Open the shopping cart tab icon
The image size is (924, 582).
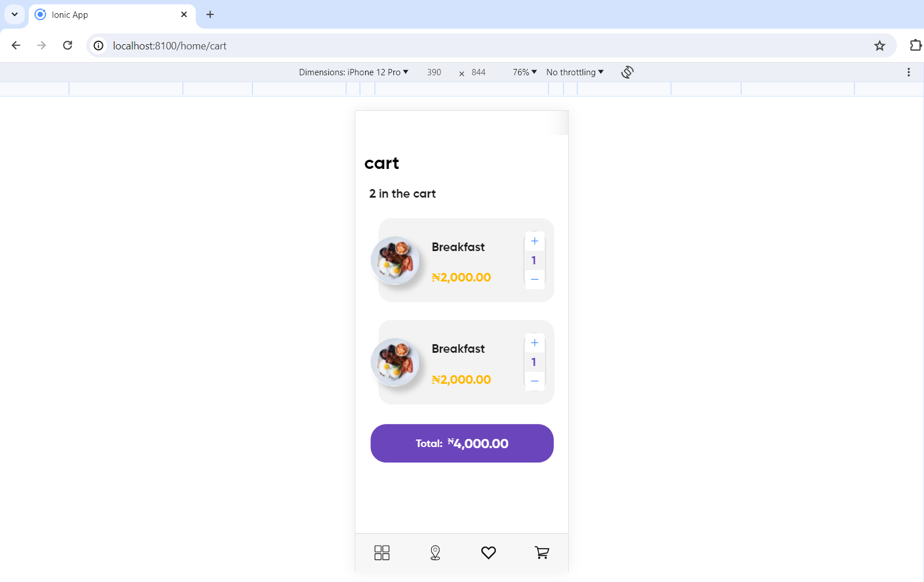click(x=542, y=553)
